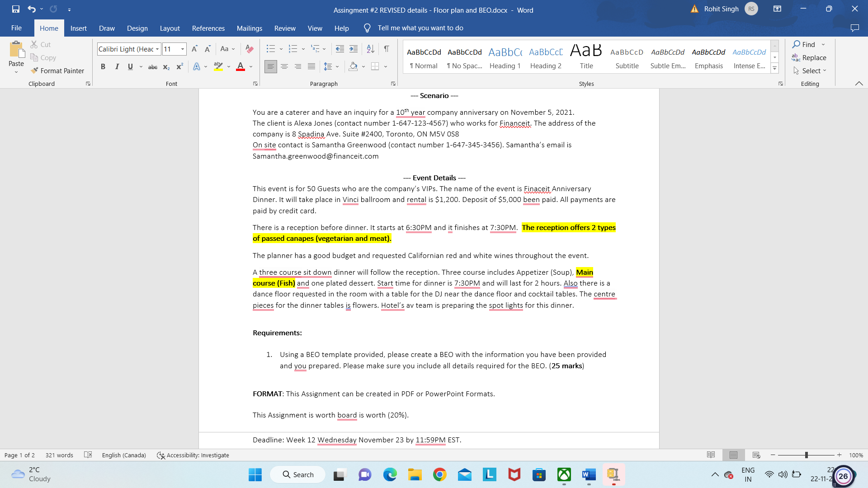Apply Subscript formatting
Image resolution: width=868 pixels, height=488 pixels.
click(166, 66)
